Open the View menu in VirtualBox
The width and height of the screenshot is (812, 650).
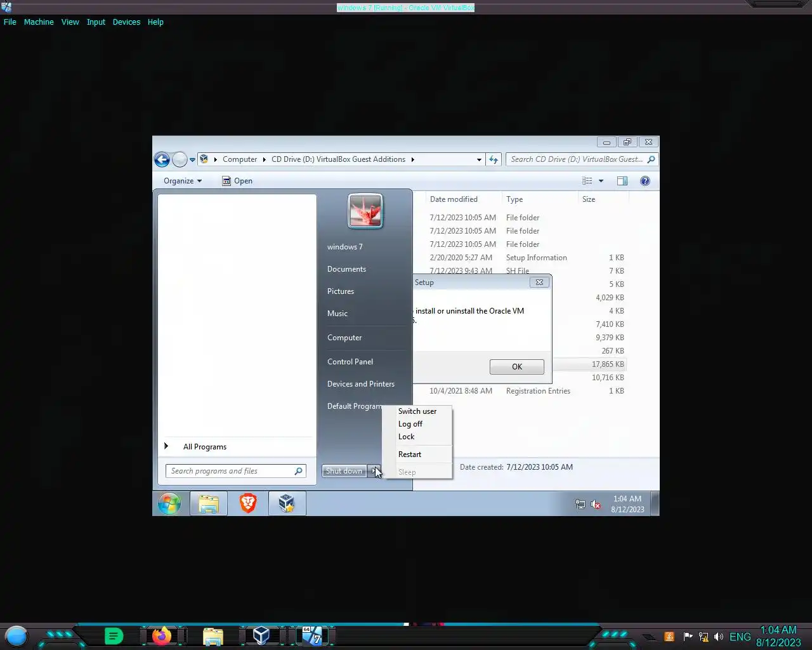click(x=70, y=22)
